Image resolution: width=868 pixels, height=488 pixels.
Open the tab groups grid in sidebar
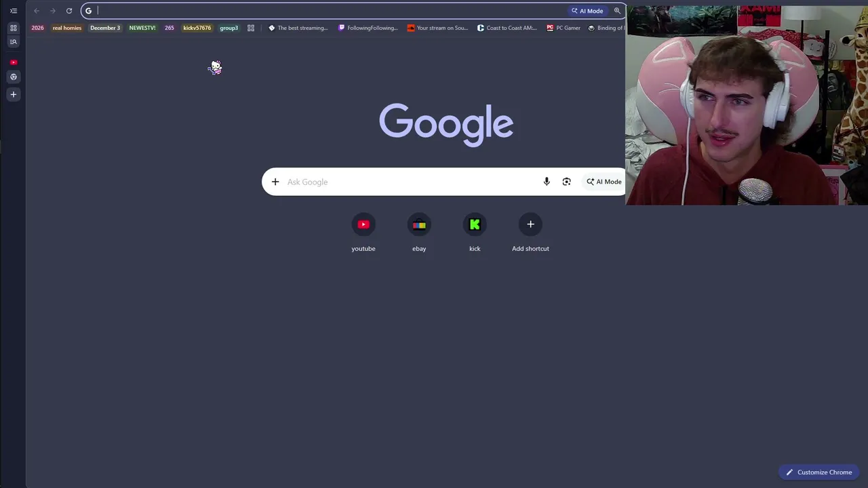13,28
